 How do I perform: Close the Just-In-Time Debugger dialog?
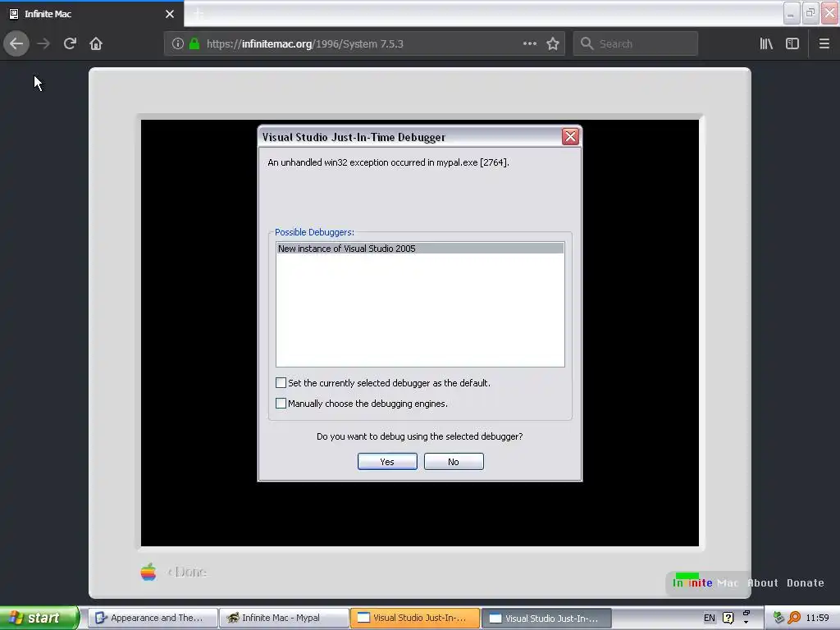(571, 137)
